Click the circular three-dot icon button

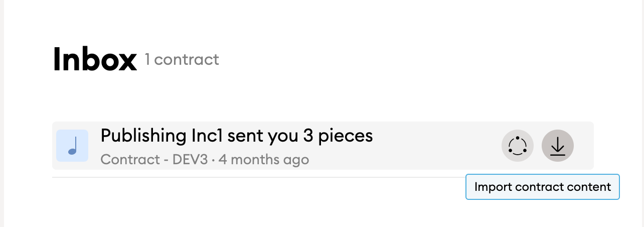(x=518, y=146)
